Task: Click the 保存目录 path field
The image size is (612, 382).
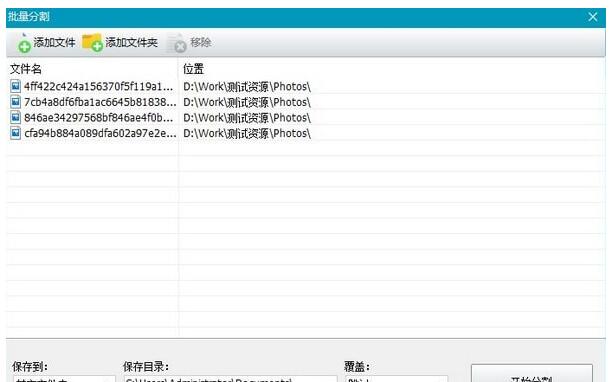Action: click(x=230, y=379)
